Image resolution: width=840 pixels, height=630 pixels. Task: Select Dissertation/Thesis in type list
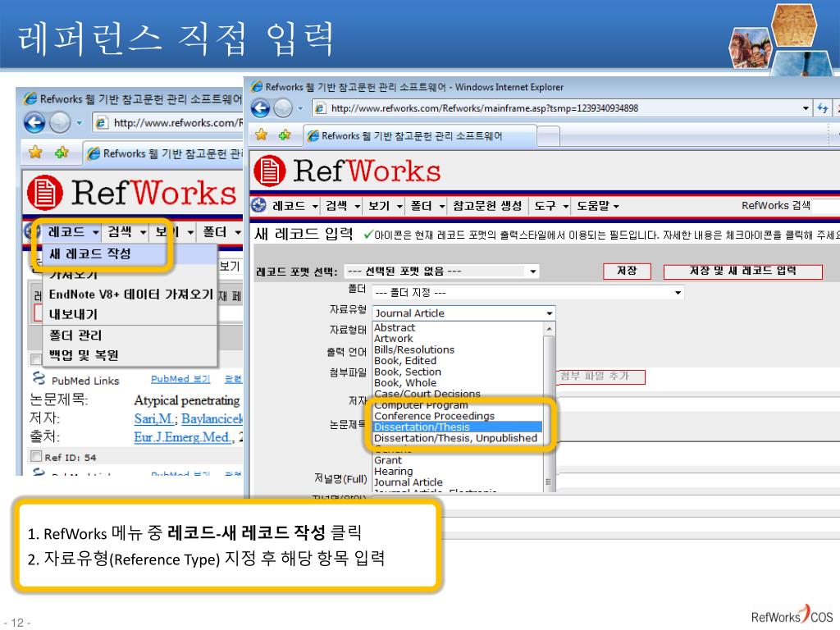[x=458, y=427]
